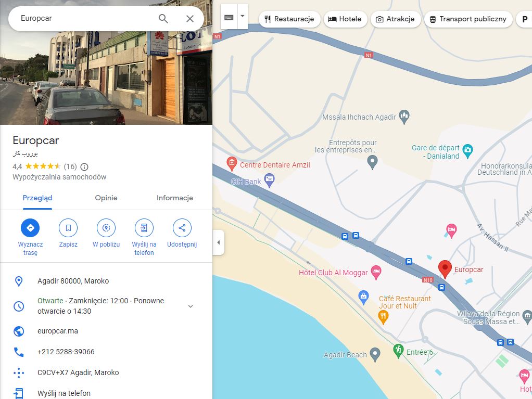The height and width of the screenshot is (399, 532).
Task: Open the 16 reviews count
Action: pyautogui.click(x=70, y=166)
